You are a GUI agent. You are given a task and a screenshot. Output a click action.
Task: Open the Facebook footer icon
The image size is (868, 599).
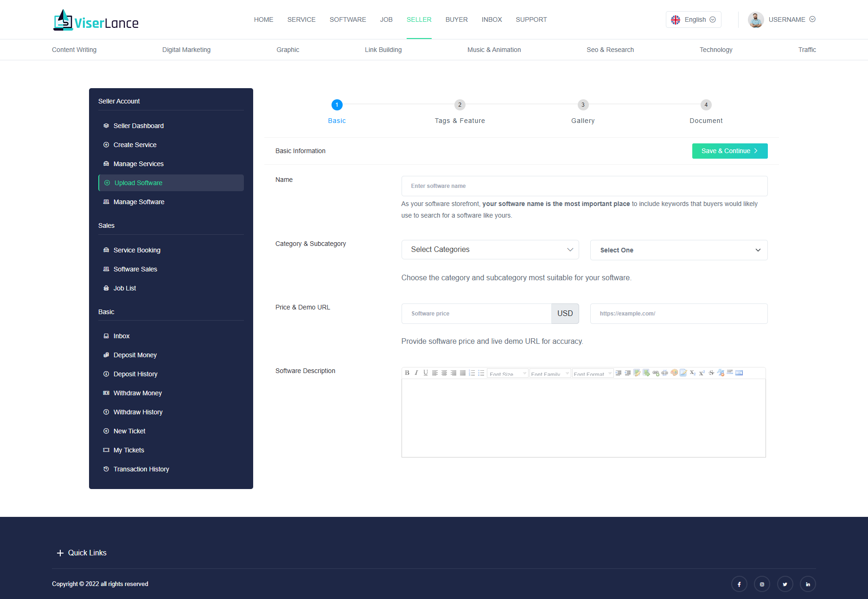pyautogui.click(x=739, y=584)
